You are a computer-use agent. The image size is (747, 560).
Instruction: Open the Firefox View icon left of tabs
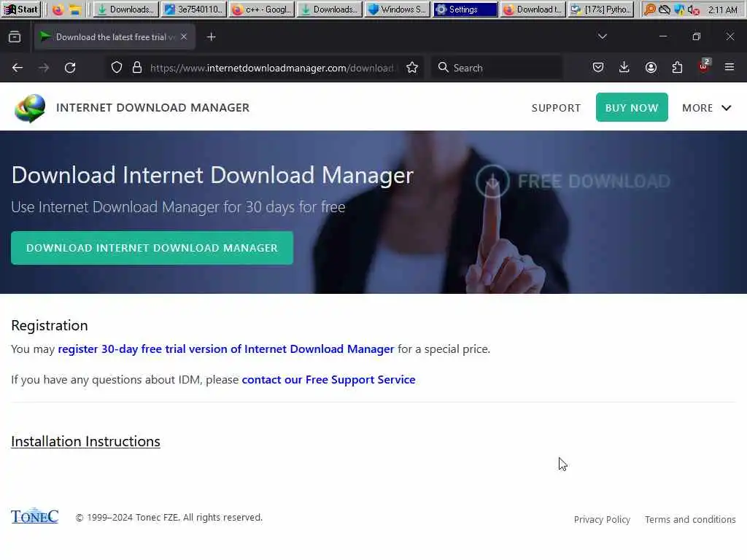pyautogui.click(x=15, y=36)
